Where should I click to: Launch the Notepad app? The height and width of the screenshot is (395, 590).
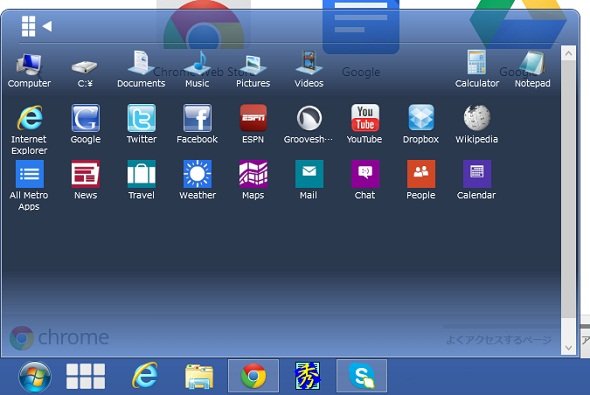point(532,70)
